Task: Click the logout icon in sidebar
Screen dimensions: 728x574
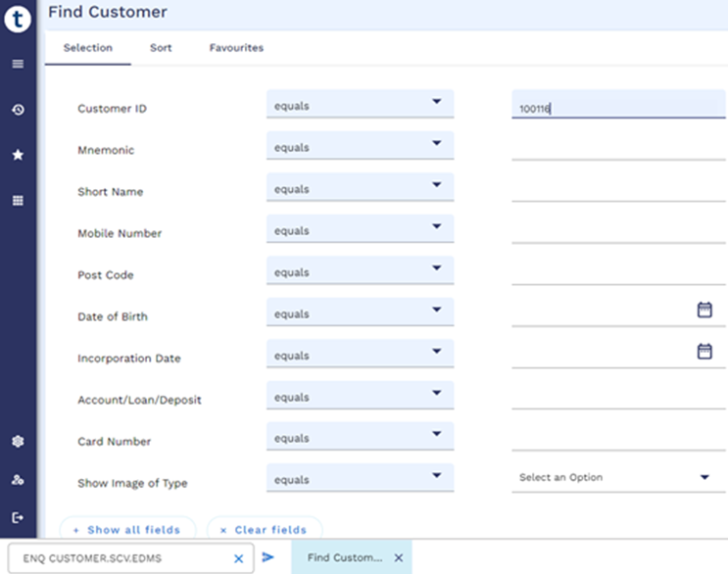Action: point(18,517)
